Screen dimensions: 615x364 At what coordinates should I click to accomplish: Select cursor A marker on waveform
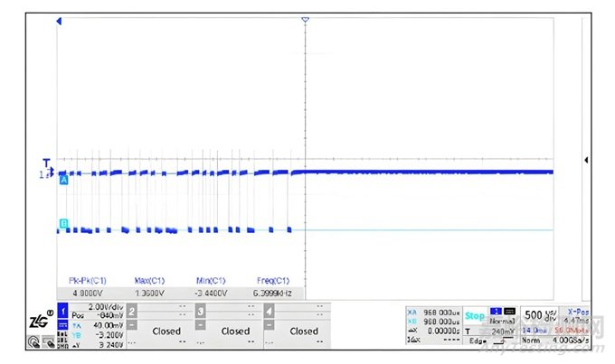click(x=63, y=181)
